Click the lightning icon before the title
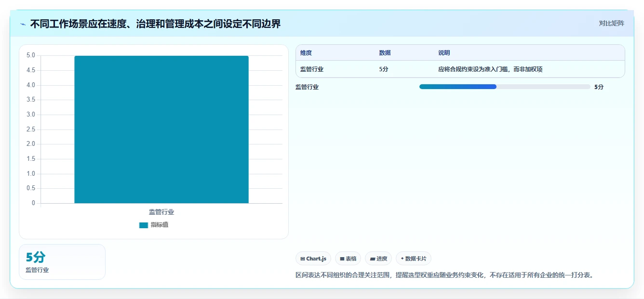 [23, 24]
